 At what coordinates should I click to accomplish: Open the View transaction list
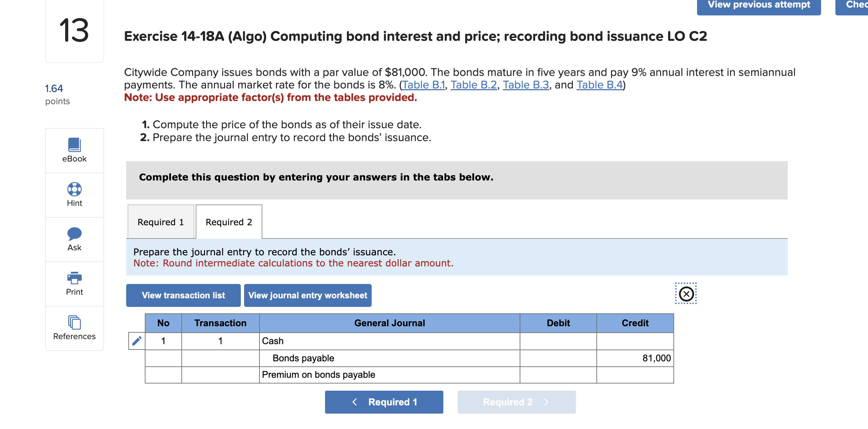tap(183, 295)
